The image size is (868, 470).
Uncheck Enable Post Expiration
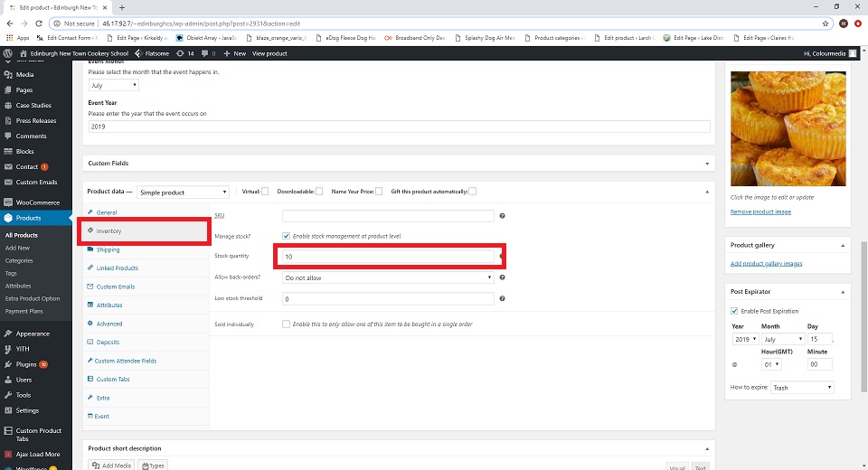click(734, 311)
